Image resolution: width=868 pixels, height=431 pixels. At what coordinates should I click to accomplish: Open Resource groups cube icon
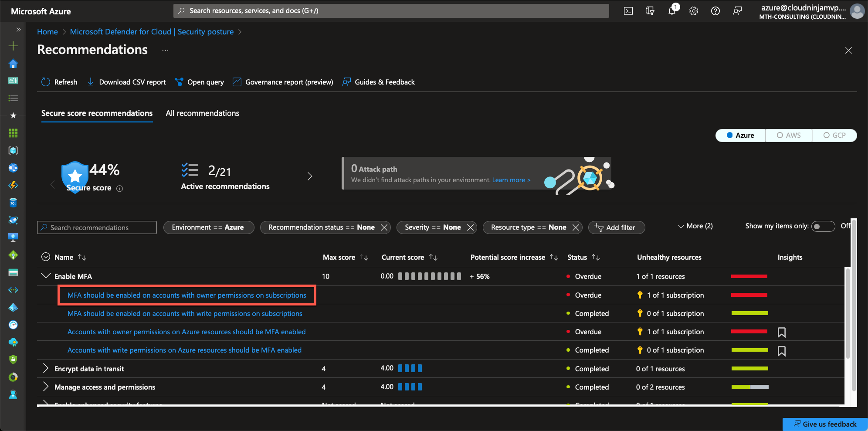(13, 150)
